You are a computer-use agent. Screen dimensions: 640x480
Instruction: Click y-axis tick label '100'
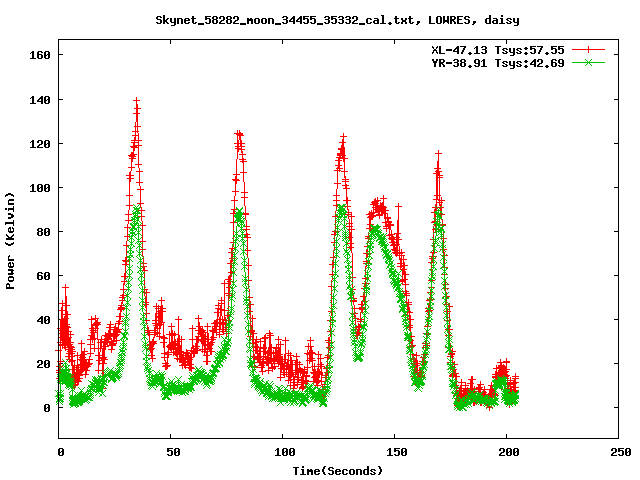pos(40,188)
